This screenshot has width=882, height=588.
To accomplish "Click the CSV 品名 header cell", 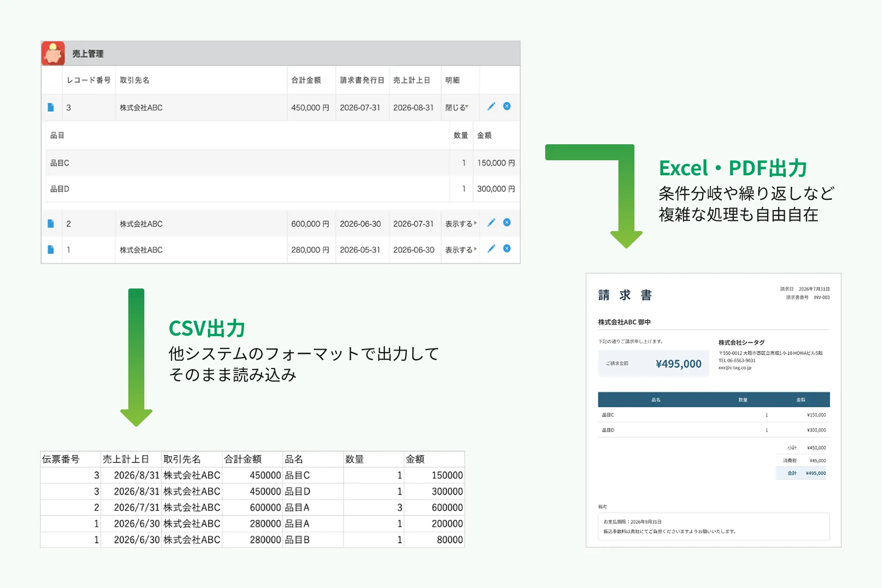I will pyautogui.click(x=313, y=459).
